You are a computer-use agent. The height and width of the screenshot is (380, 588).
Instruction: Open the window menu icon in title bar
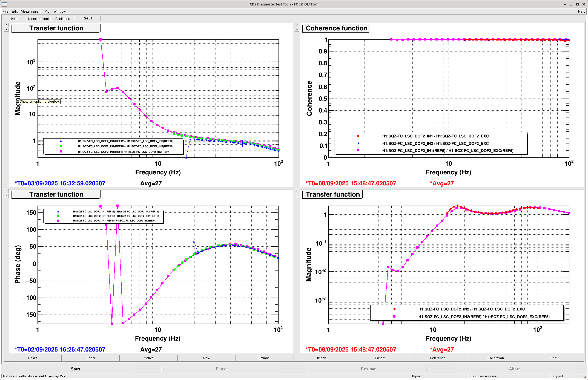(x=4, y=4)
